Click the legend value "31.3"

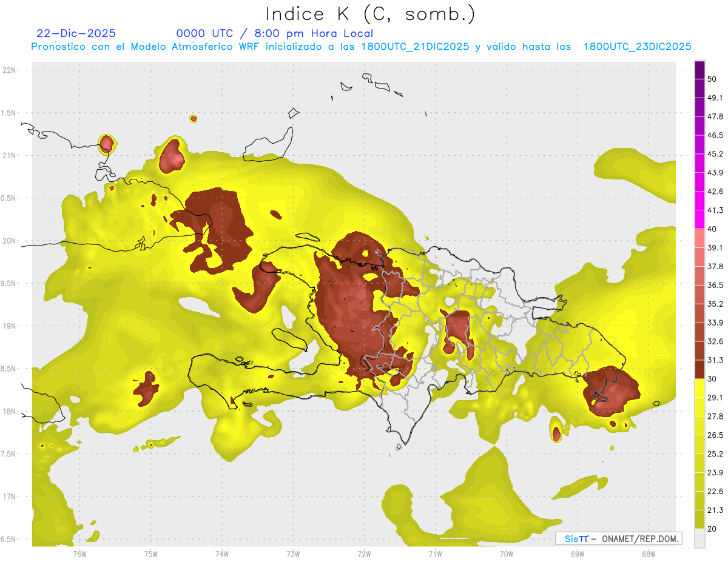click(715, 360)
